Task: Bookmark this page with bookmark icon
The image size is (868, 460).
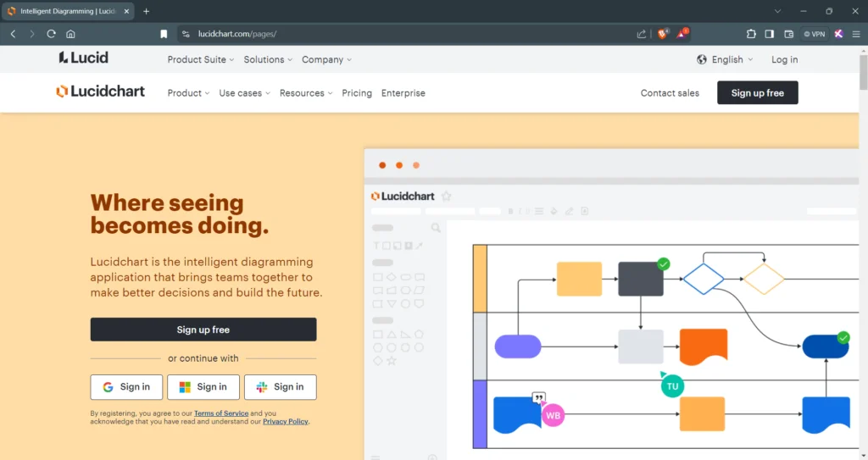Action: pyautogui.click(x=164, y=34)
